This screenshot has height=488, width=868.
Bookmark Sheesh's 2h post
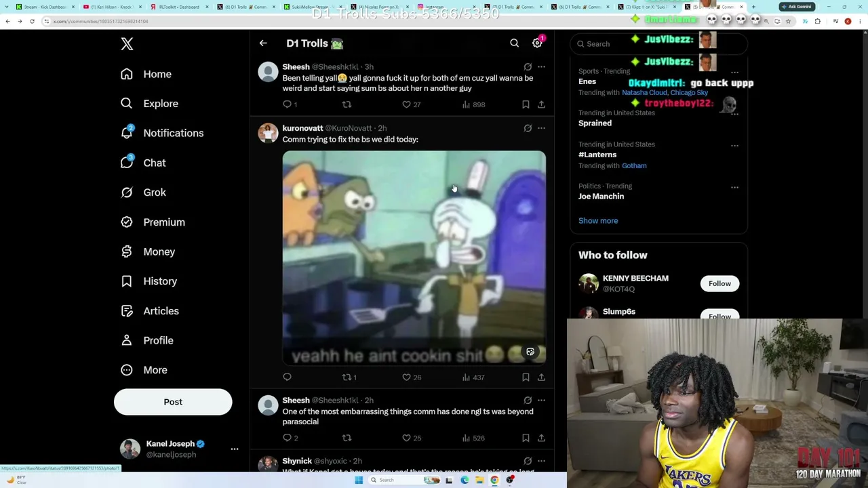(526, 438)
